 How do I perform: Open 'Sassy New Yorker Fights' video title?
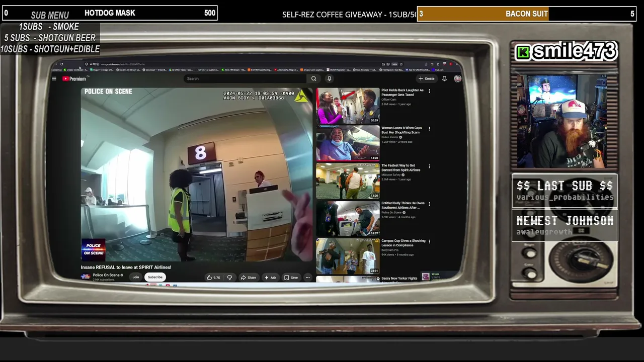pyautogui.click(x=399, y=279)
